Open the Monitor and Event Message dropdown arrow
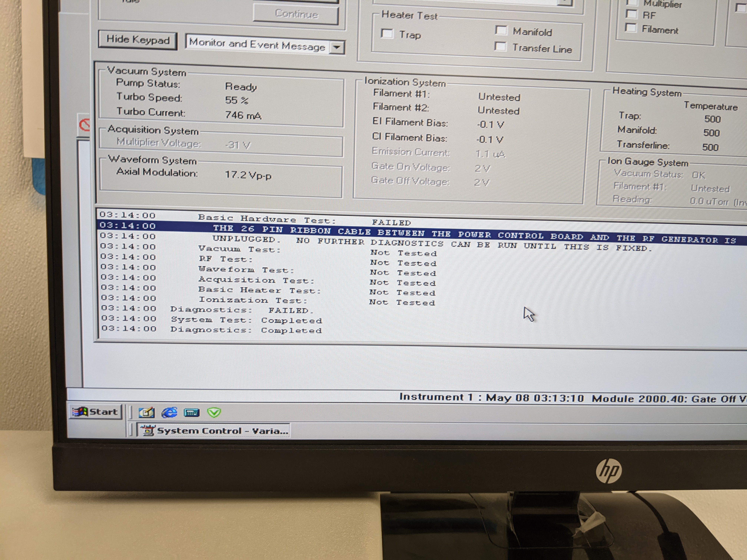 pos(337,47)
